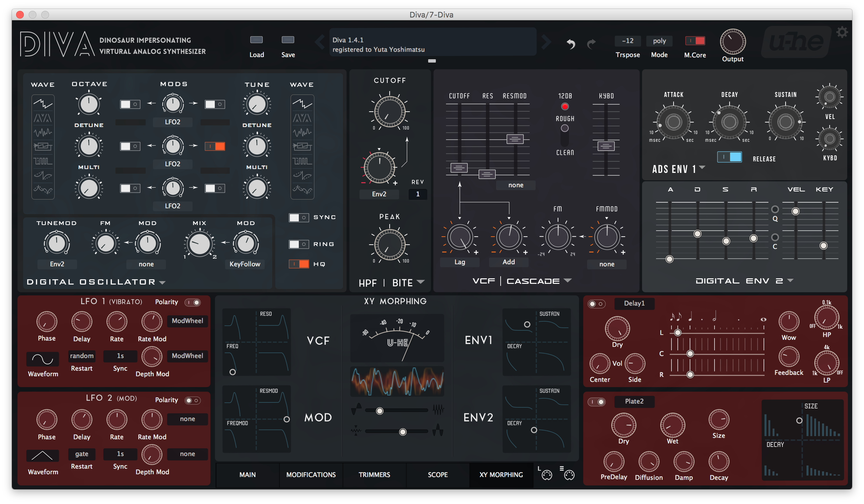Click the U-HE VU meter display
Screen dimensions: 864x504
click(x=397, y=338)
